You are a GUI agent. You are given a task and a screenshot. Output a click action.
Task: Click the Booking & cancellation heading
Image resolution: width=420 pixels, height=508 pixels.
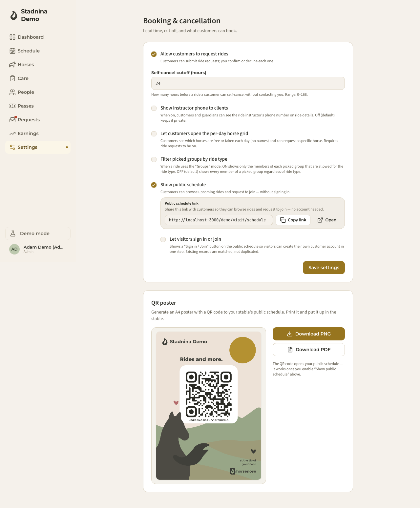point(182,21)
